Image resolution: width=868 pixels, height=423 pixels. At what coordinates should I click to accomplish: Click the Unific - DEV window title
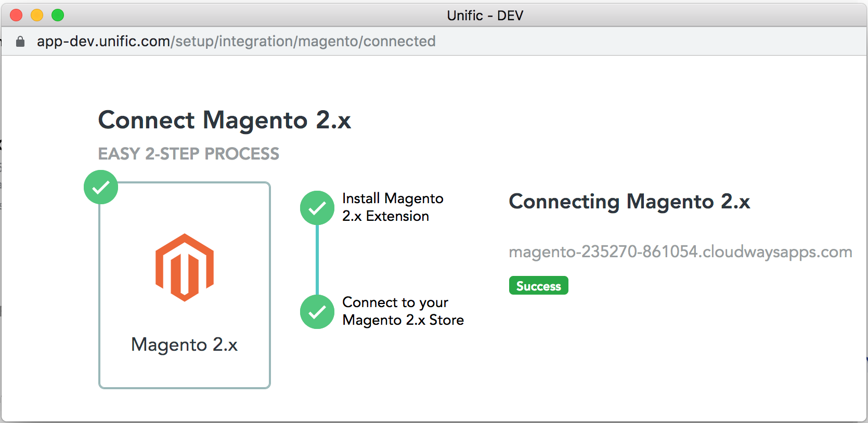click(485, 16)
